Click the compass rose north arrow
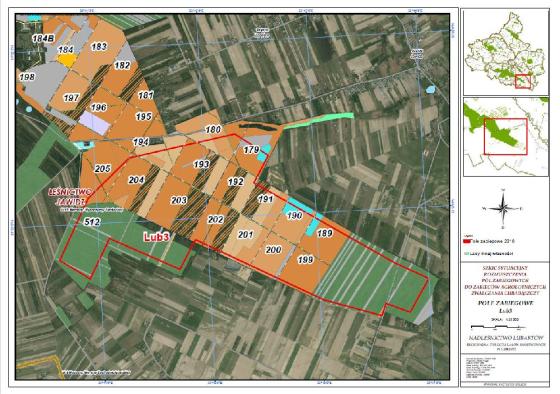This screenshot has height=394, width=560. pyautogui.click(x=503, y=209)
